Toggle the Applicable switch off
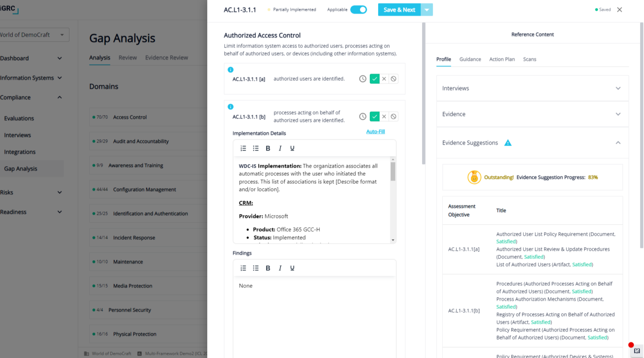Viewport: 644px width, 358px height. pos(358,10)
